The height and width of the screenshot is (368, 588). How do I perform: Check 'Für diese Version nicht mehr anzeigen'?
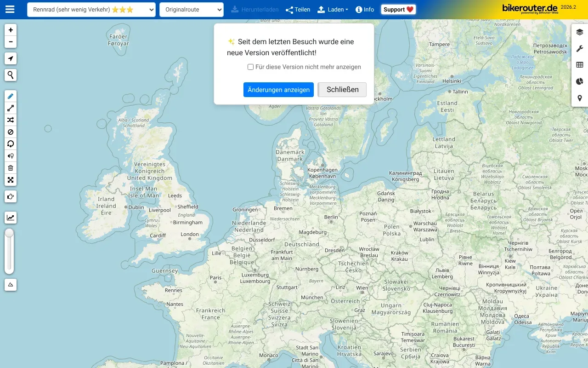click(250, 67)
